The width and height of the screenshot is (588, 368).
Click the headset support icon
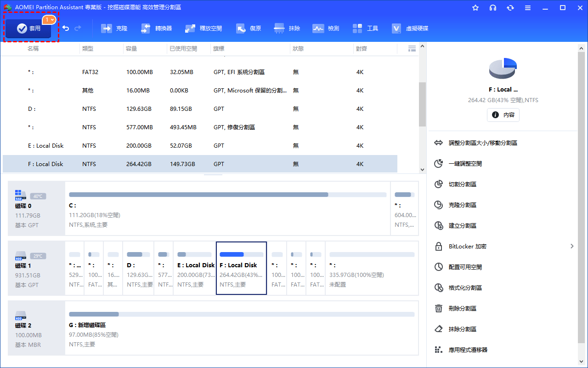[x=493, y=8]
